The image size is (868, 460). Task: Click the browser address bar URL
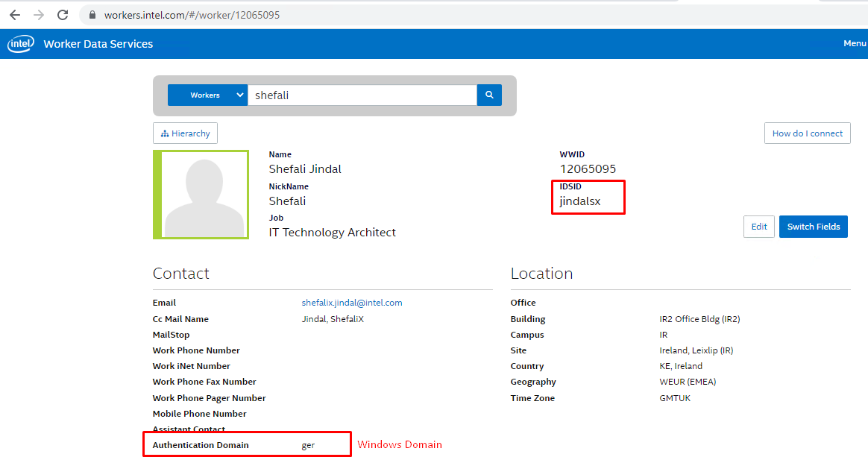click(x=192, y=15)
